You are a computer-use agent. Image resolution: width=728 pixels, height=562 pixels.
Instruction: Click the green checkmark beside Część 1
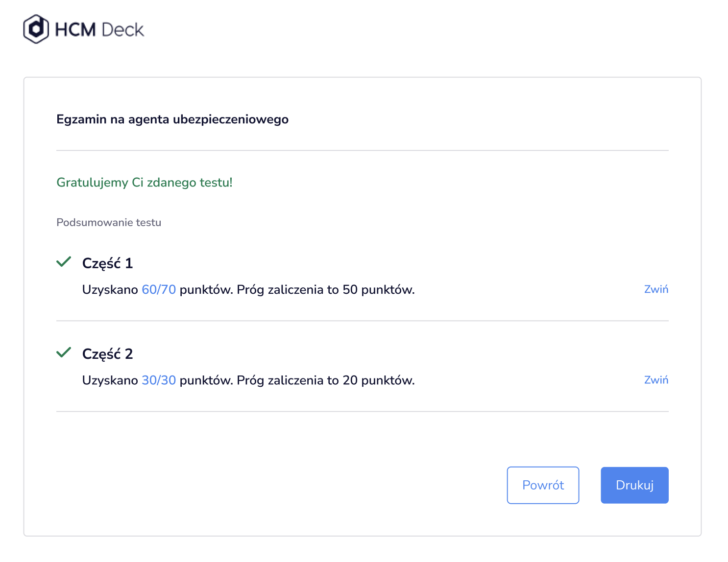(x=64, y=262)
